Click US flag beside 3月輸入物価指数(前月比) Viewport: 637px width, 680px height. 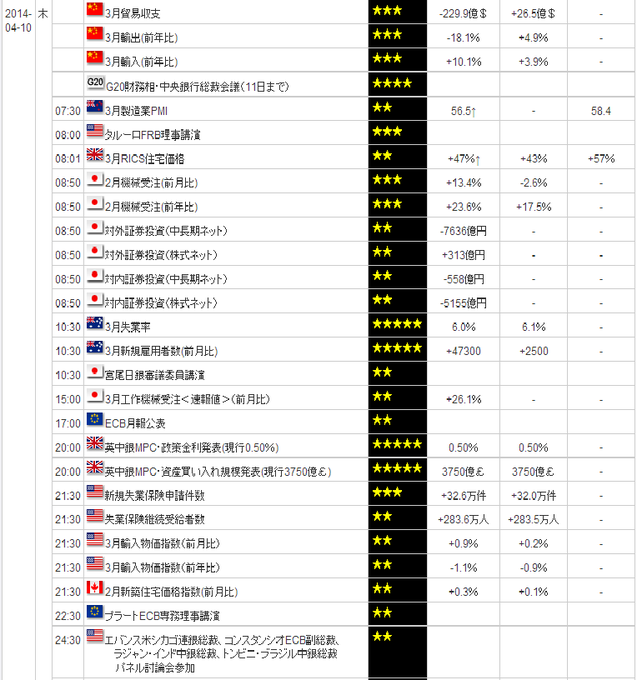point(95,539)
